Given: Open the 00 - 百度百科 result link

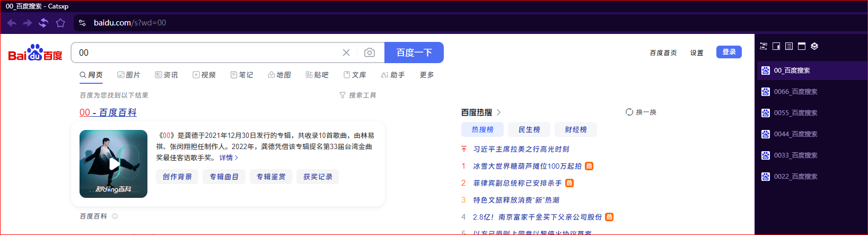Looking at the screenshot, I should [x=108, y=112].
